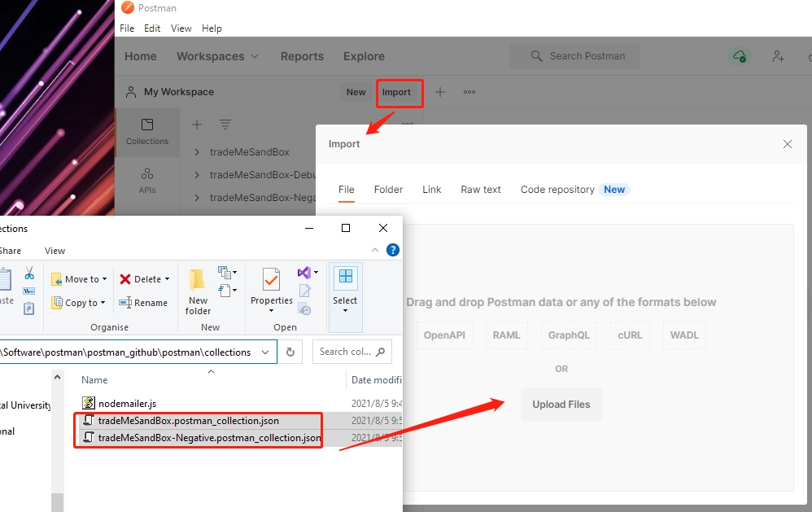Select the nodemailer.js file name
The width and height of the screenshot is (812, 512).
pos(128,403)
